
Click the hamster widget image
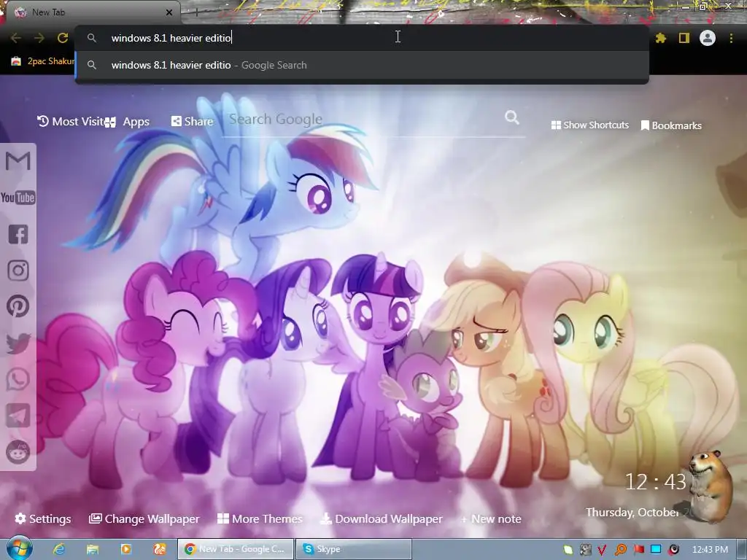710,486
